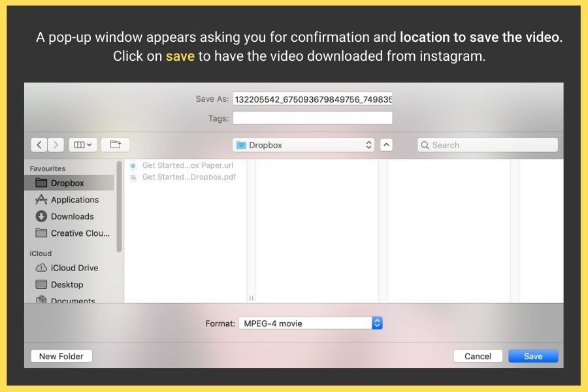
Task: Collapse the dialog with the up-chevron button
Action: [x=386, y=145]
